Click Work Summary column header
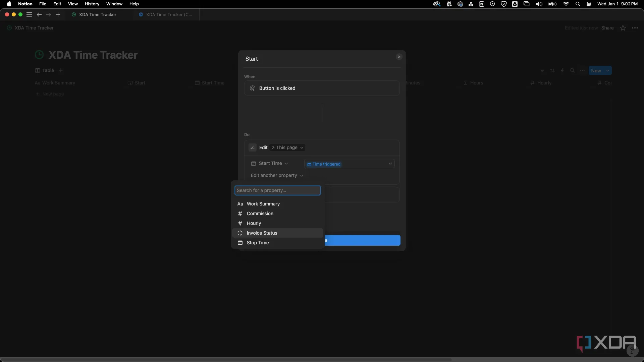The width and height of the screenshot is (644, 362). [55, 83]
